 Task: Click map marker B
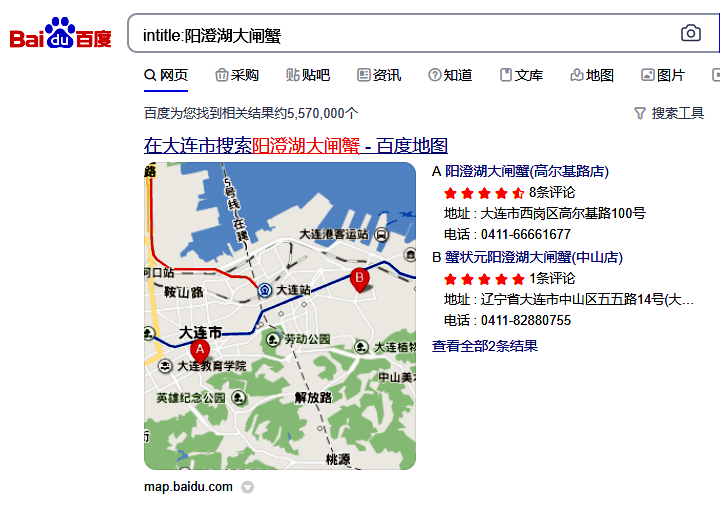click(360, 279)
